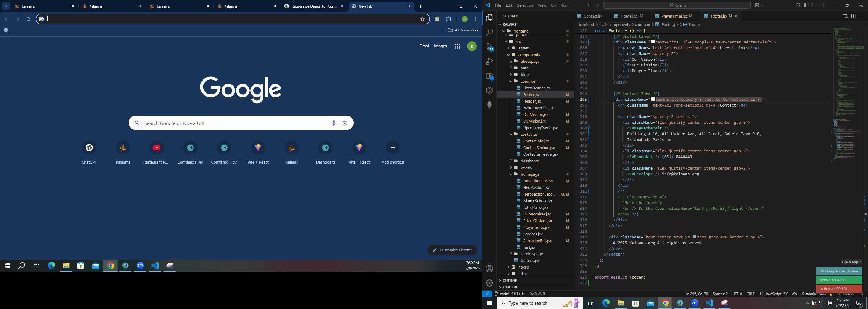
Task: Click the Open Changes icon above the editor
Action: [x=845, y=16]
